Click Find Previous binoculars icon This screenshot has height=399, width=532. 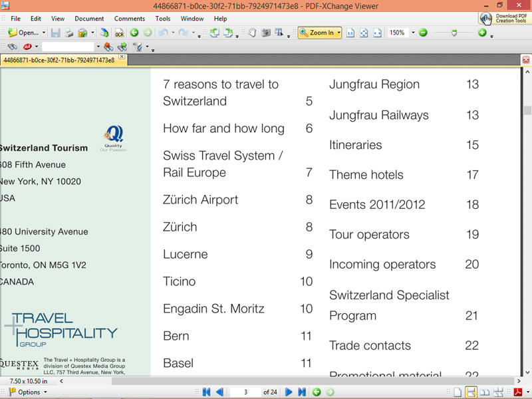pos(108,47)
